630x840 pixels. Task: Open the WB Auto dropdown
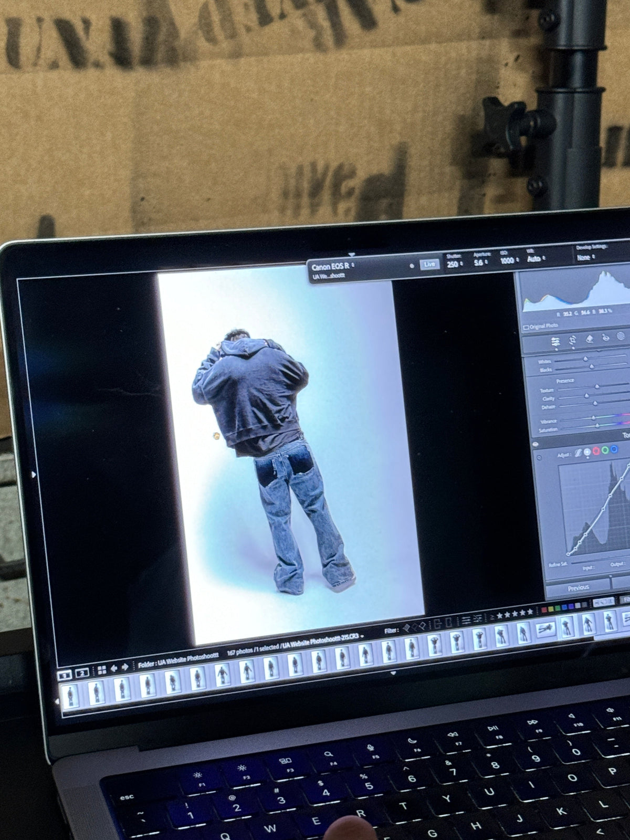click(x=536, y=259)
